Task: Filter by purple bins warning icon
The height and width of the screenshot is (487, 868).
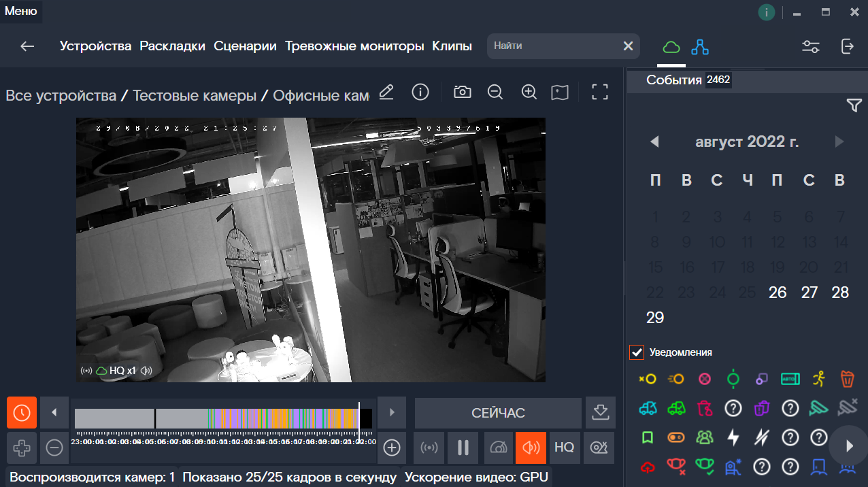Action: coord(761,408)
